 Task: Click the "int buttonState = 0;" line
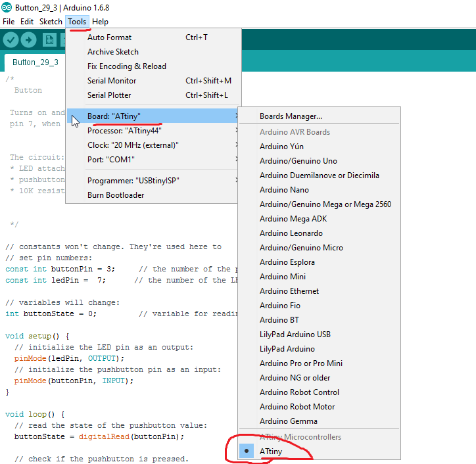coord(51,313)
